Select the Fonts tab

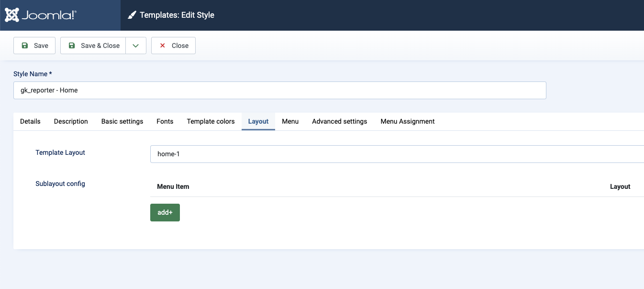[x=165, y=121]
